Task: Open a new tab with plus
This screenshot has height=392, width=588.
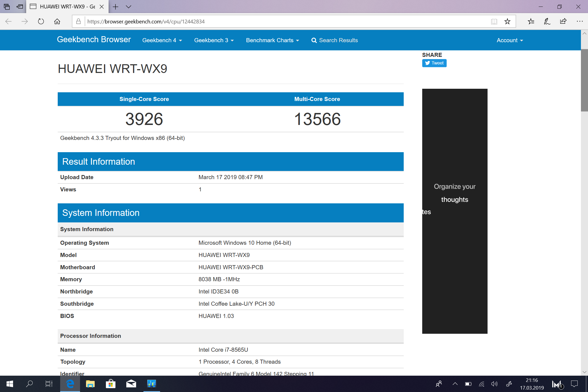Action: tap(115, 7)
